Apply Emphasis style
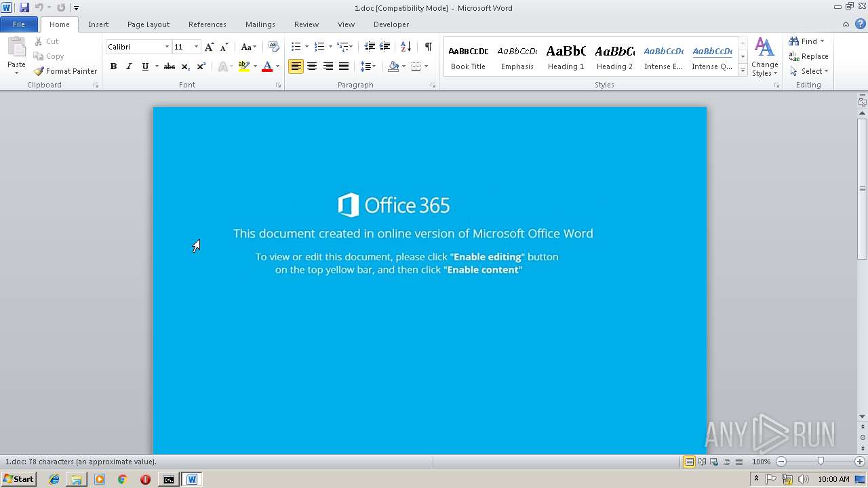The width and height of the screenshot is (868, 488). click(517, 57)
